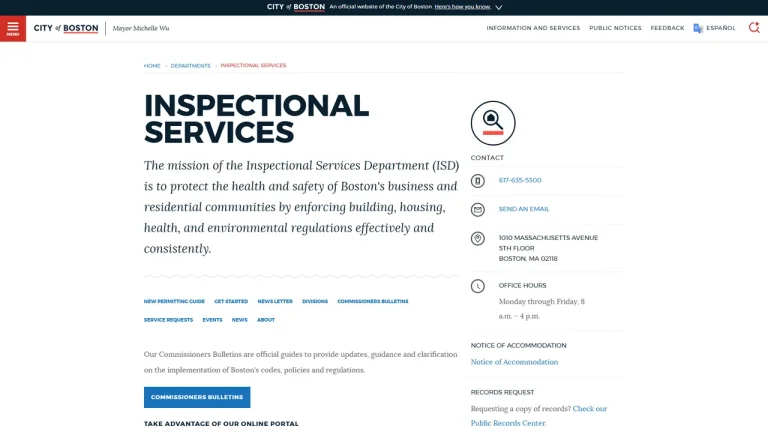This screenshot has width=768, height=432.
Task: Click the City of Boston banner logo at top
Action: [295, 7]
